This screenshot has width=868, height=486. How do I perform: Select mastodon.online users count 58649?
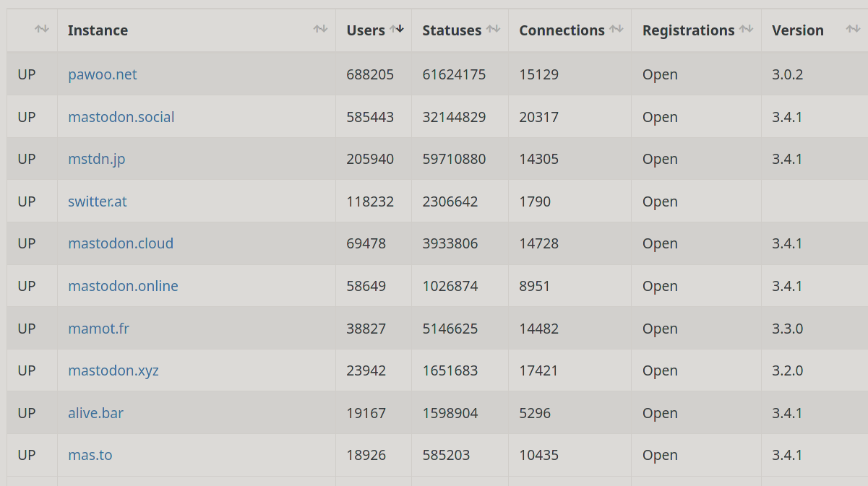tap(366, 286)
